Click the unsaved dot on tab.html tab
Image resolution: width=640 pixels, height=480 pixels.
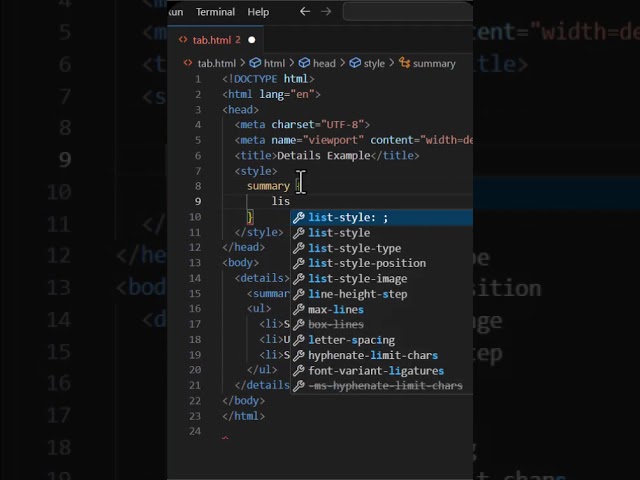click(252, 40)
